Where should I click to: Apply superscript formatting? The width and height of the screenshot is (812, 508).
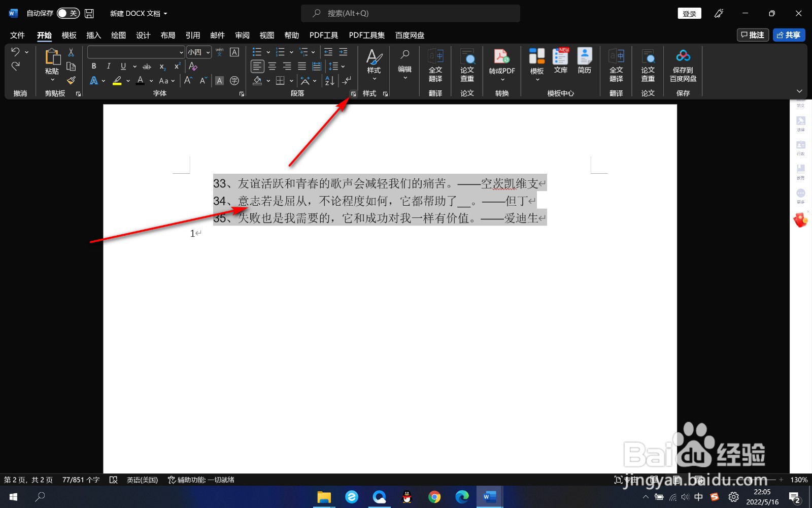[177, 67]
